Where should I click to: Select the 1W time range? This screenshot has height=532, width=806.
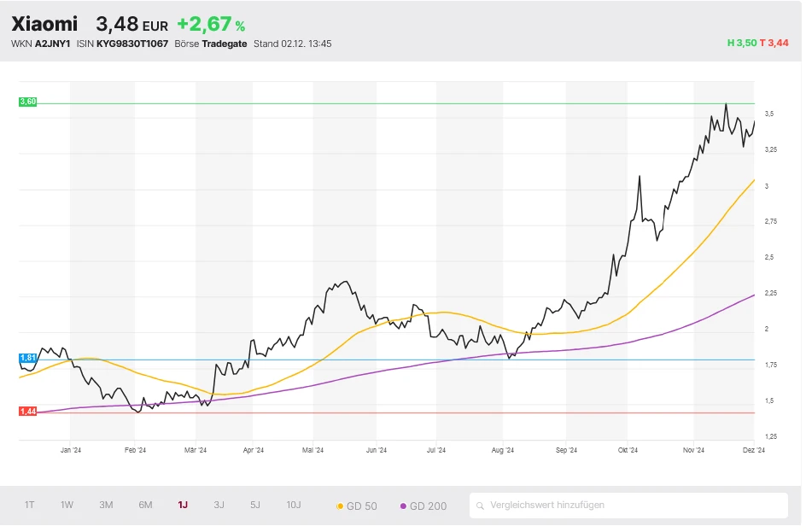point(67,505)
